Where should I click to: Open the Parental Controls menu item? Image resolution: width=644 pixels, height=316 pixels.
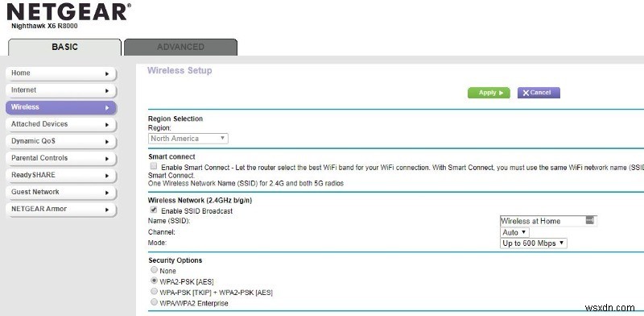pyautogui.click(x=61, y=158)
